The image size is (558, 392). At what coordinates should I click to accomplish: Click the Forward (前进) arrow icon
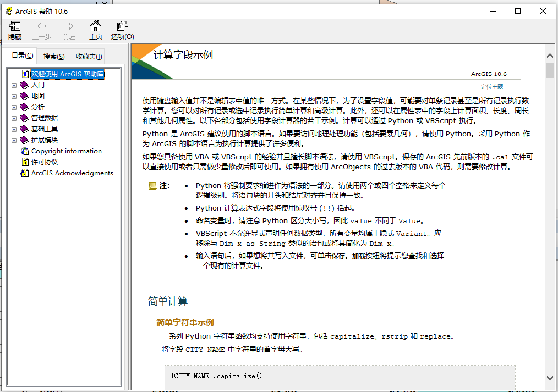69,26
